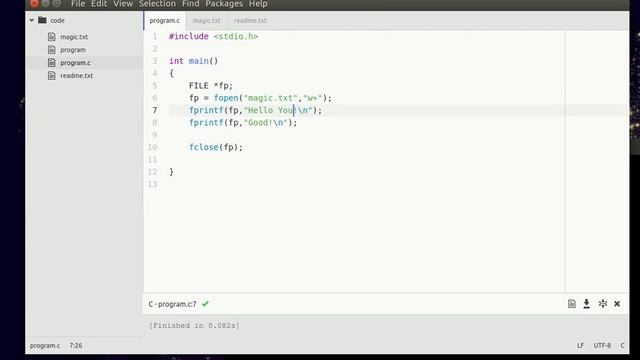Change LF line ending in status bar
The image size is (640, 360).
[580, 346]
